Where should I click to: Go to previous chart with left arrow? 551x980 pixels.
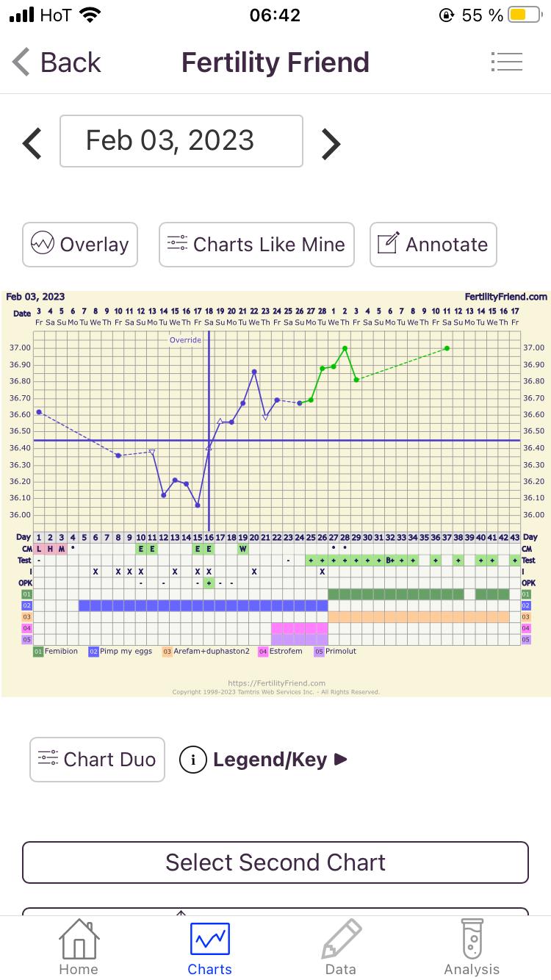point(32,143)
